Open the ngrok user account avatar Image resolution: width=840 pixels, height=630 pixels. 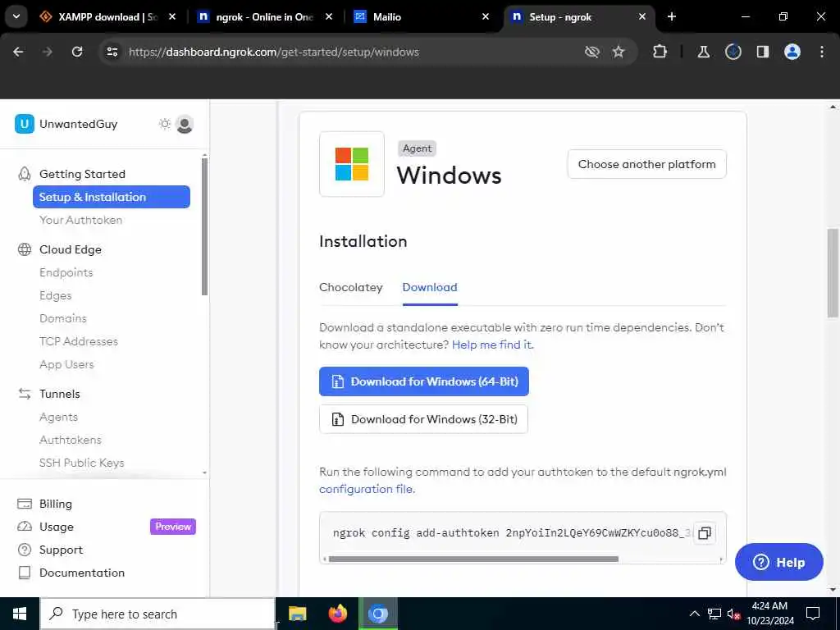(x=185, y=125)
